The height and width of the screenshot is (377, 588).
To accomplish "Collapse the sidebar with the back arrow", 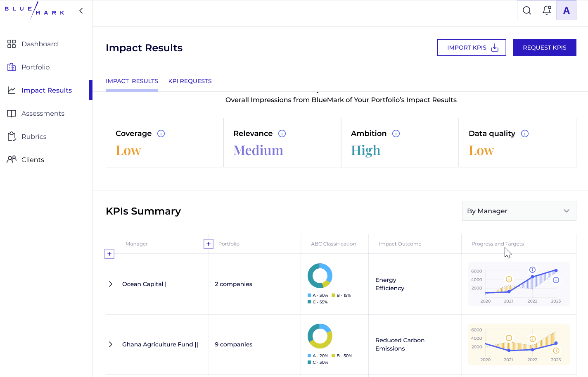I will (x=81, y=11).
